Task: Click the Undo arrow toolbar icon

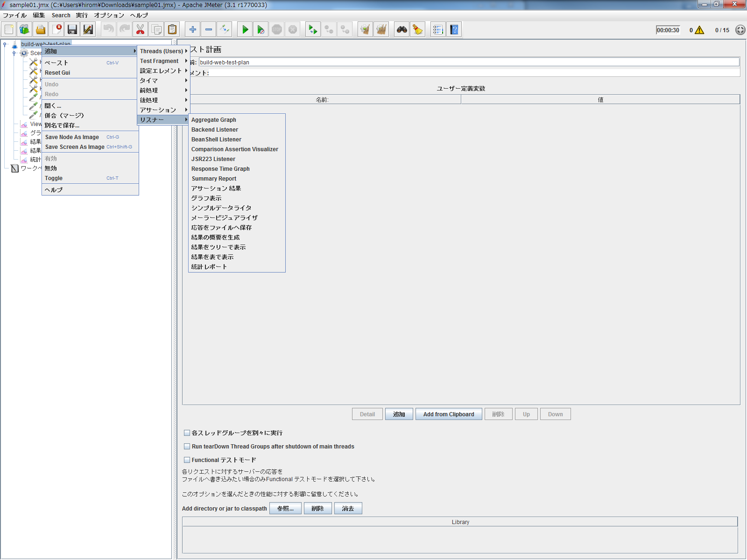Action: click(109, 29)
